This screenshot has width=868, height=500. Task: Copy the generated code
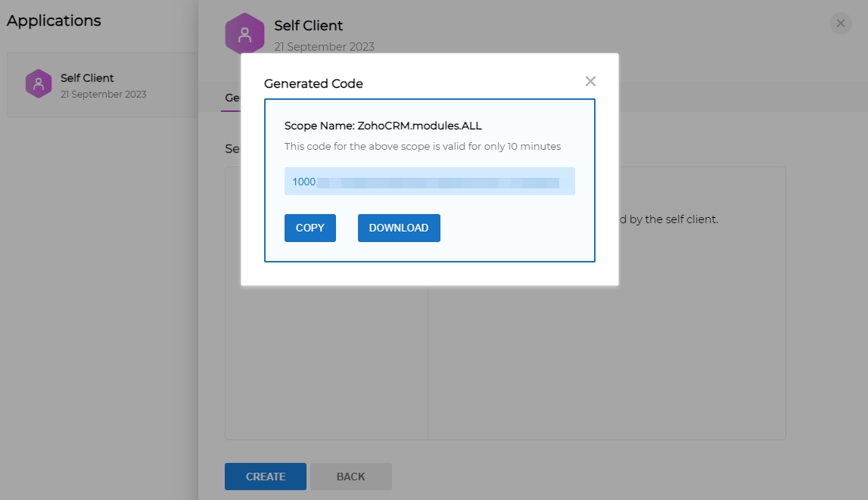(x=310, y=228)
